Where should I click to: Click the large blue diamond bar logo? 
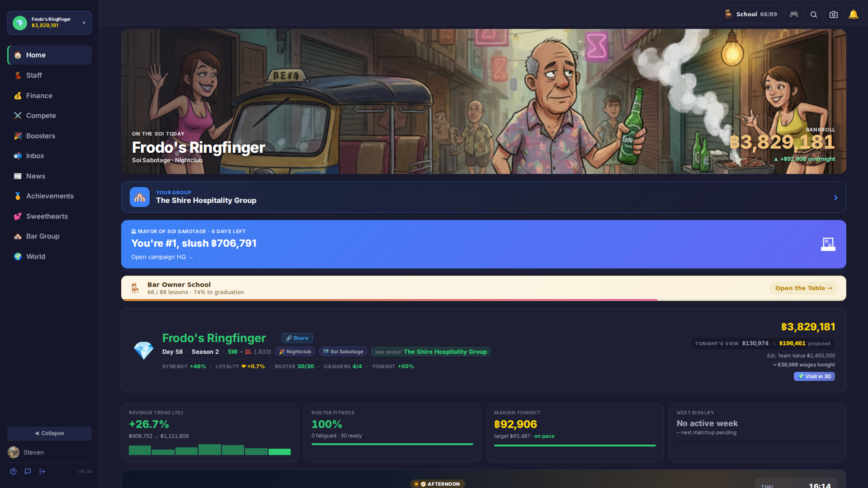point(144,351)
